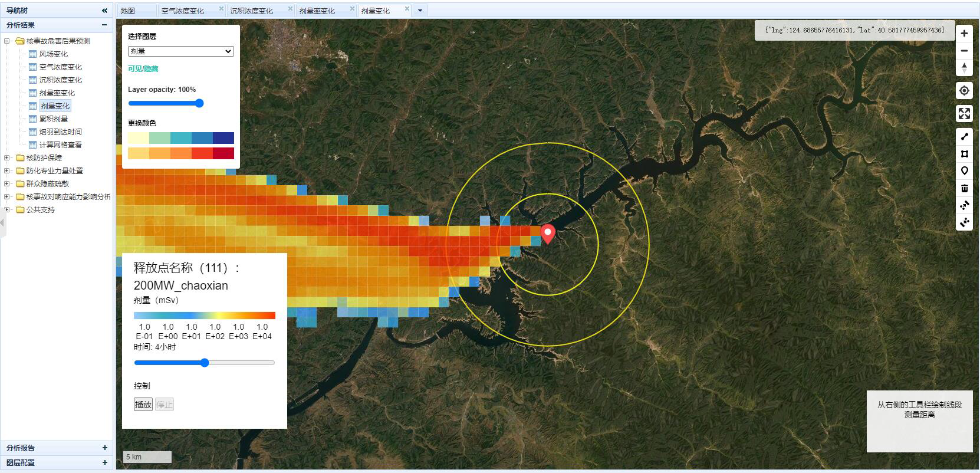
Task: Reset map bearing with compass icon
Action: (x=964, y=68)
